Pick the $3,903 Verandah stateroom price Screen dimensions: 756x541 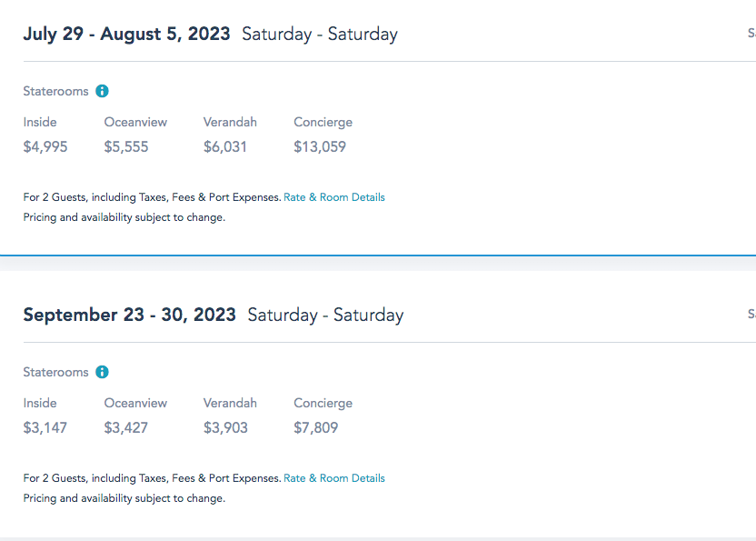tap(225, 428)
